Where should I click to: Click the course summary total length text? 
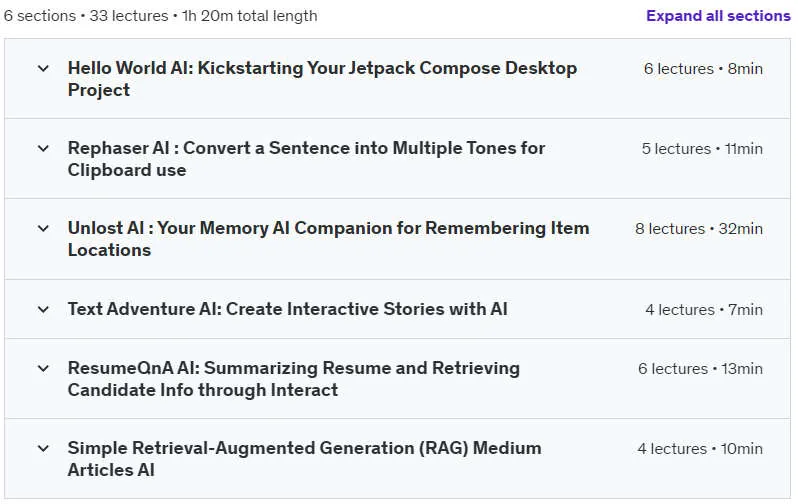160,16
